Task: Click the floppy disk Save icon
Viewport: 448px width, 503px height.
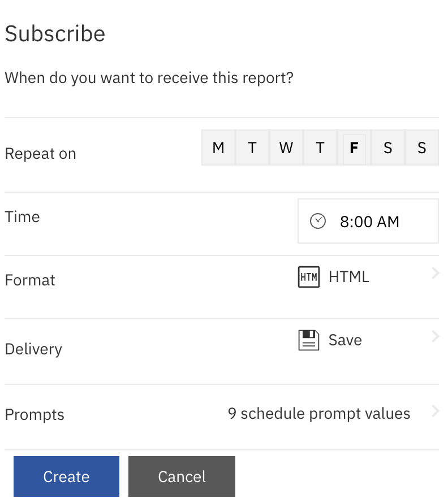Action: 309,340
